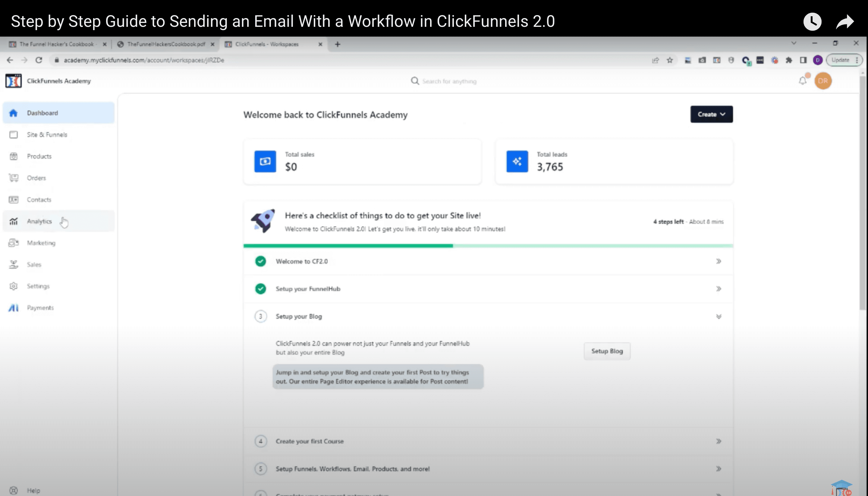
Task: Expand the Setup your Blog step
Action: 719,316
